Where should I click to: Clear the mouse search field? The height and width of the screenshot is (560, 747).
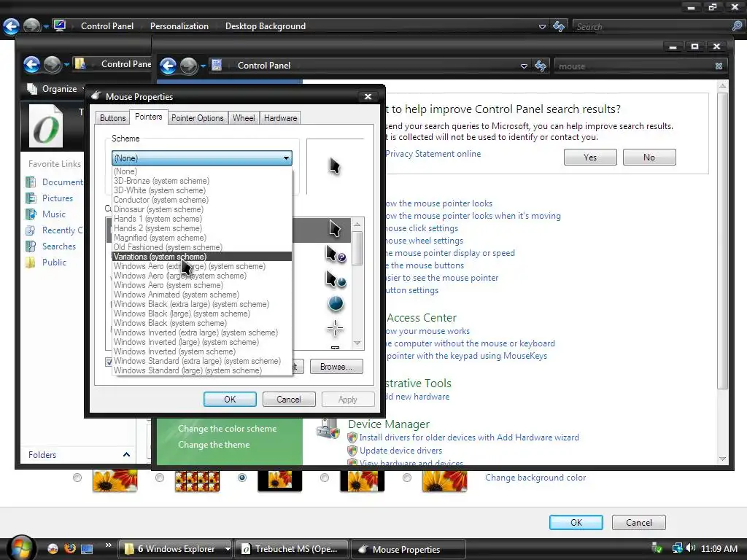click(x=719, y=66)
